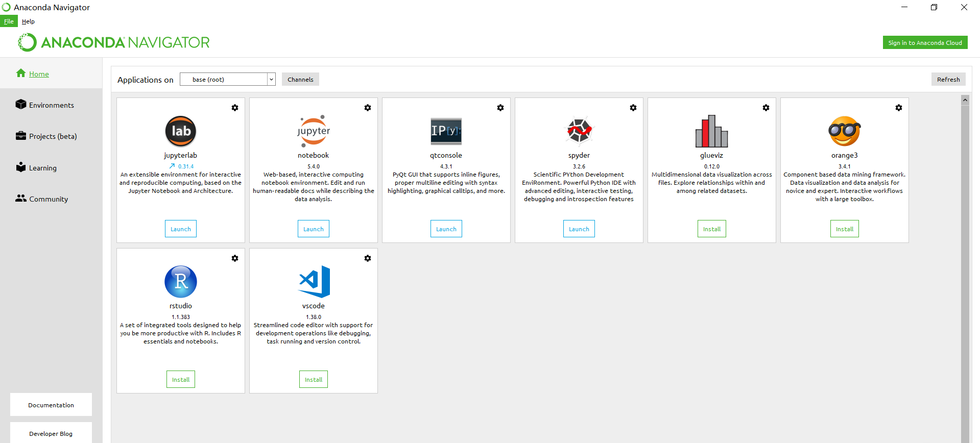Open the Projects (beta) tab
This screenshot has height=443, width=980.
click(x=51, y=136)
